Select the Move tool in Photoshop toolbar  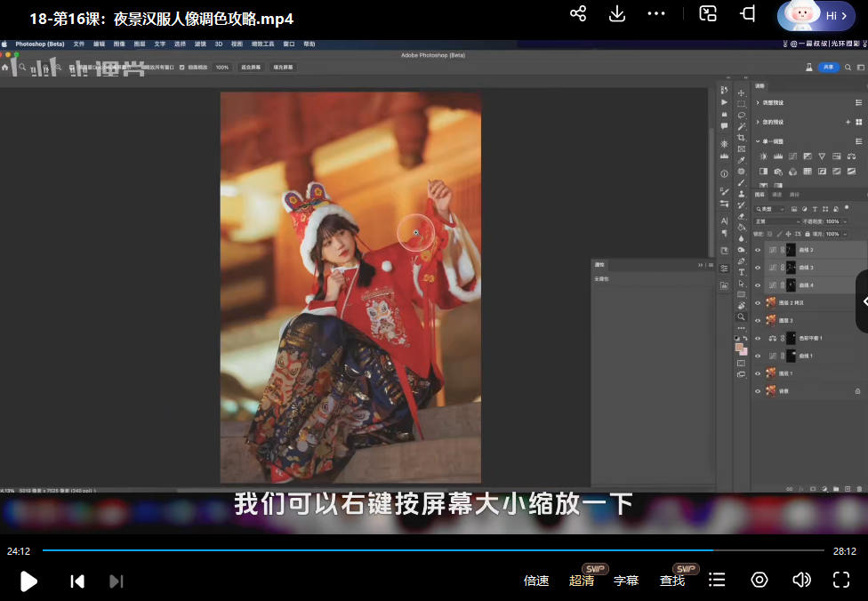click(741, 92)
